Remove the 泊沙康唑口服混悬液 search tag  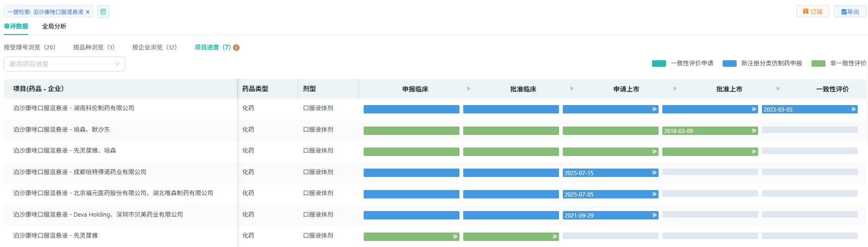87,12
